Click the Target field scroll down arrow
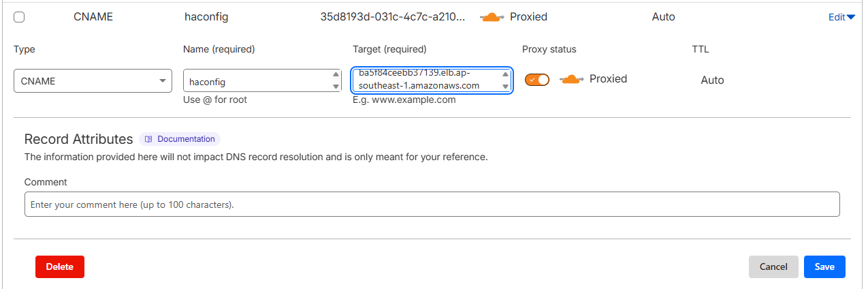This screenshot has height=289, width=868. point(505,87)
